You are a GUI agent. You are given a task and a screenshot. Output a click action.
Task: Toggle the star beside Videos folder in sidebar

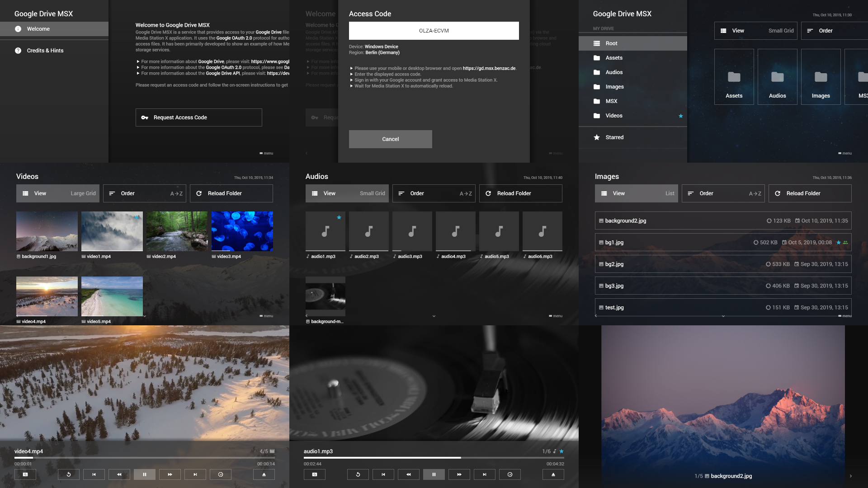coord(681,116)
